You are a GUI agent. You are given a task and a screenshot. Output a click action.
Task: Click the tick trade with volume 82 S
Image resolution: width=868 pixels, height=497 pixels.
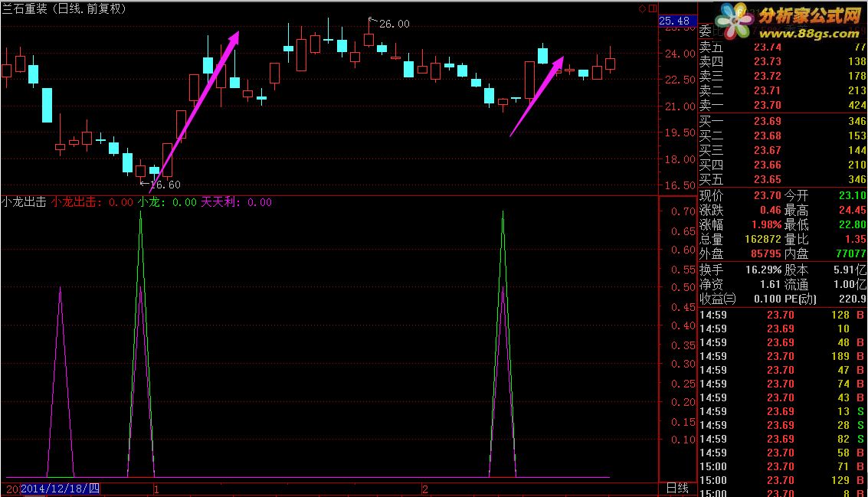pyautogui.click(x=782, y=439)
